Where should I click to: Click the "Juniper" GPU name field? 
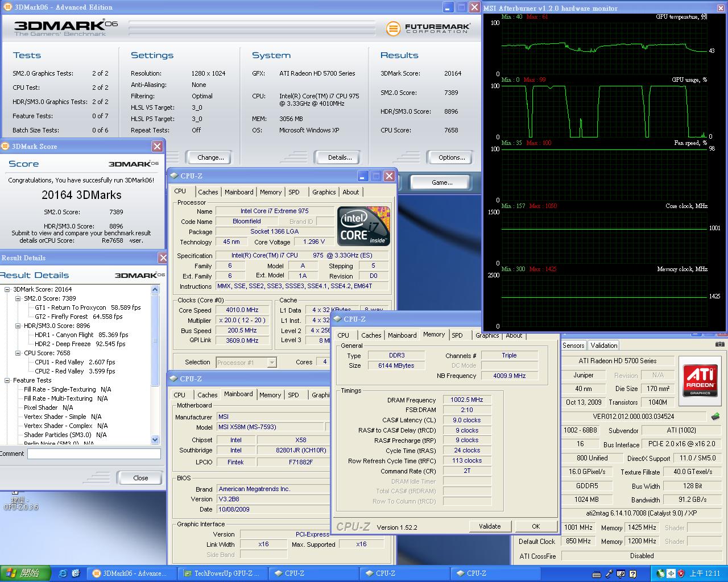point(584,375)
